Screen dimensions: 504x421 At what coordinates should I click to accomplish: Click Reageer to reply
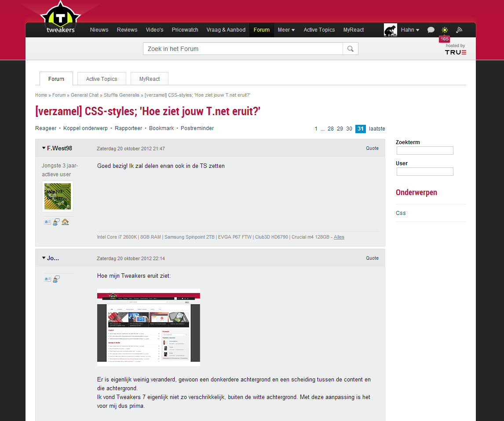click(46, 128)
